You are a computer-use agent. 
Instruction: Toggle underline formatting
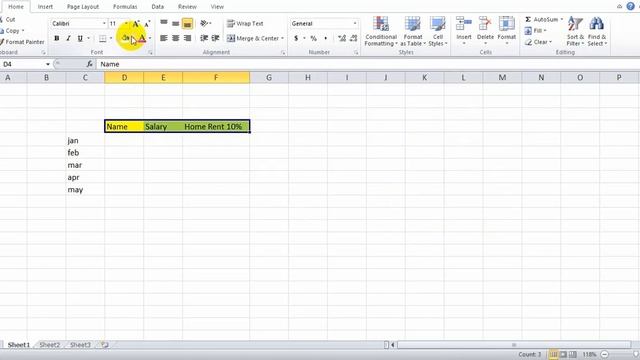[x=80, y=38]
